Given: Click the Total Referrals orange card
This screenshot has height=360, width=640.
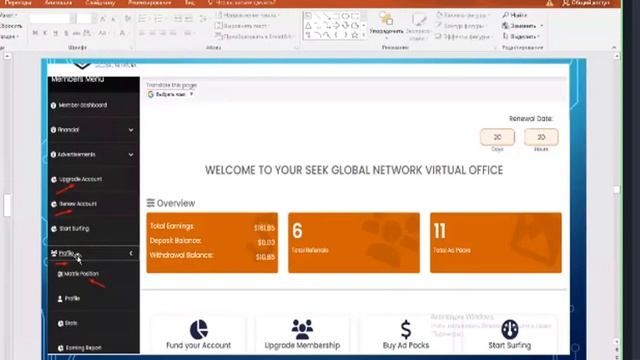Looking at the screenshot, I should click(x=354, y=242).
